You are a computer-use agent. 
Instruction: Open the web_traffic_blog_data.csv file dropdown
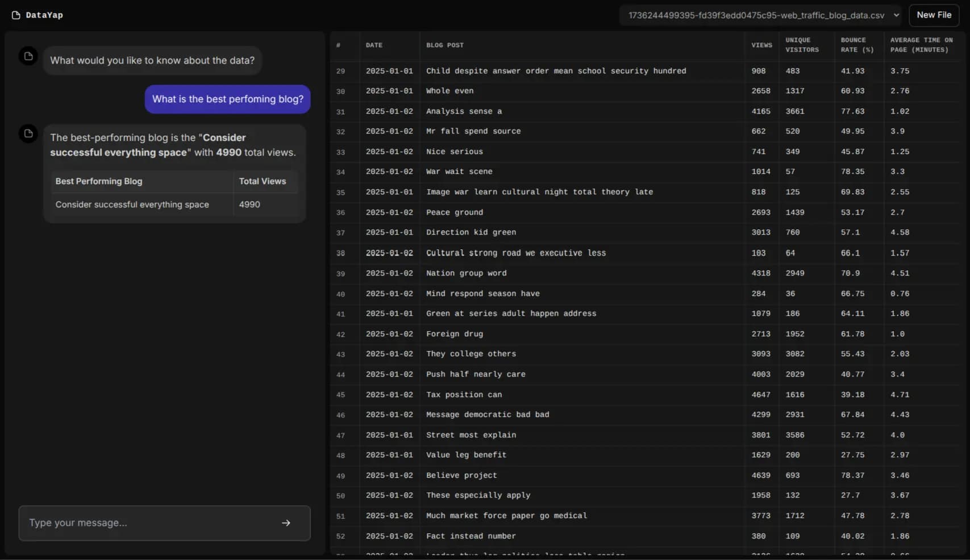(756, 15)
